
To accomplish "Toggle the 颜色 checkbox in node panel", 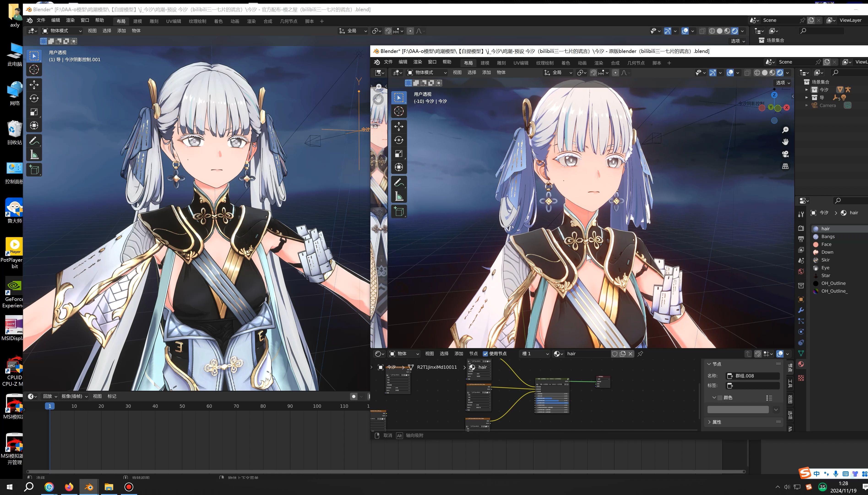I will [720, 398].
